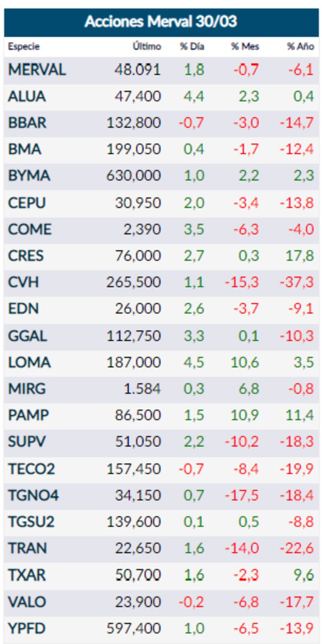The height and width of the screenshot is (644, 322).
Task: Click the BBAR ticker symbol
Action: pos(27,123)
